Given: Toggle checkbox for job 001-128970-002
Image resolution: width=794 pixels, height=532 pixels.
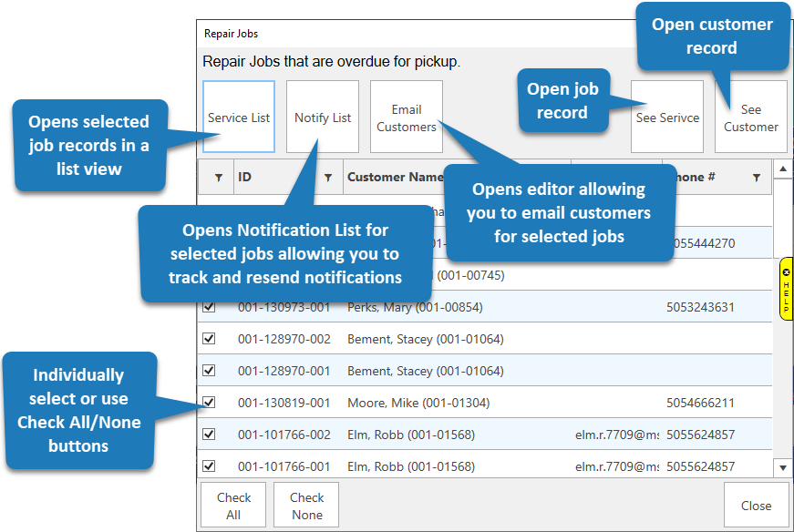Looking at the screenshot, I should click(209, 339).
